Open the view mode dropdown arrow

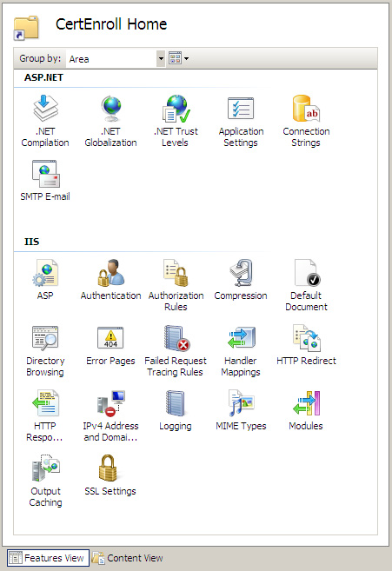pyautogui.click(x=186, y=58)
